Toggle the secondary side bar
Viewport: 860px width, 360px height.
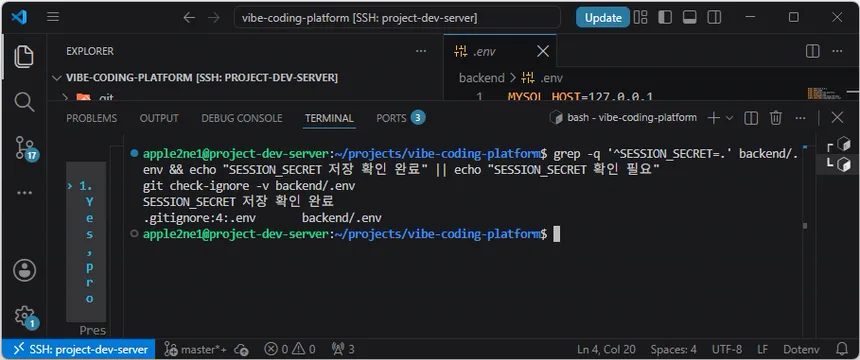click(714, 18)
